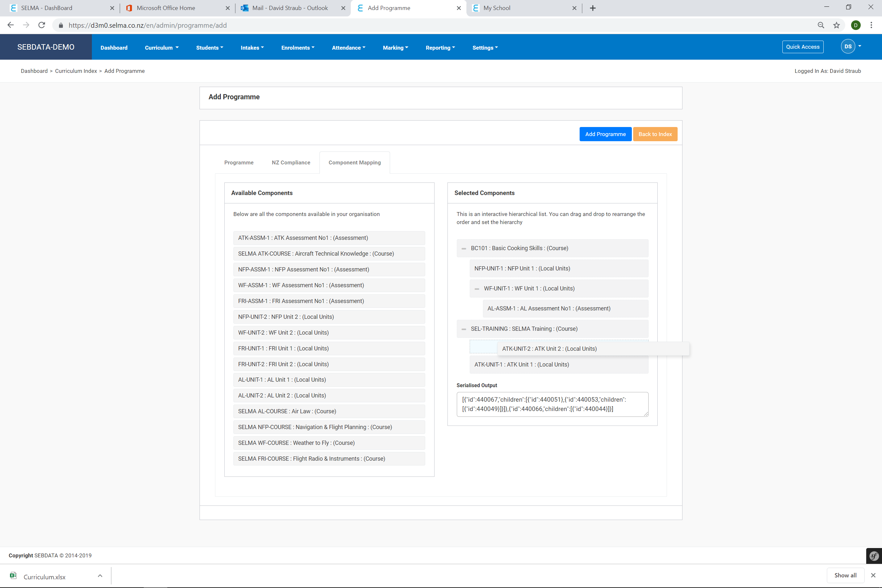Collapse the BC101 Basic Cooking Skills item
882x588 pixels.
(464, 249)
